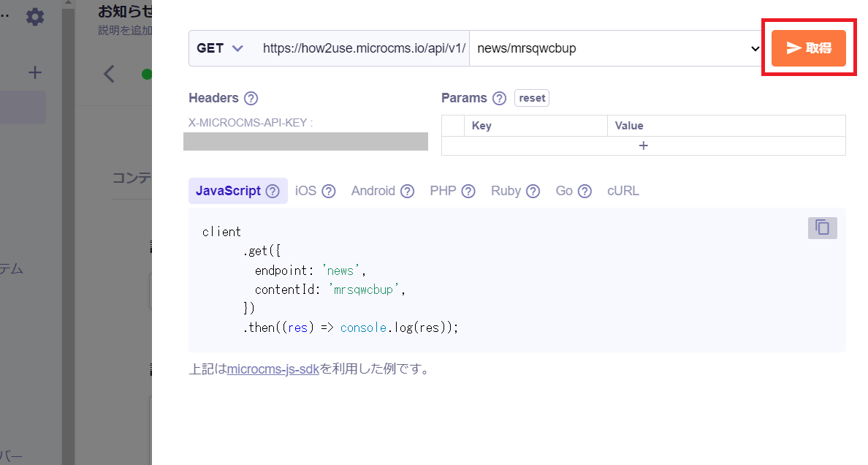Image resolution: width=868 pixels, height=465 pixels.
Task: Switch to the cURL code tab
Action: coord(623,190)
